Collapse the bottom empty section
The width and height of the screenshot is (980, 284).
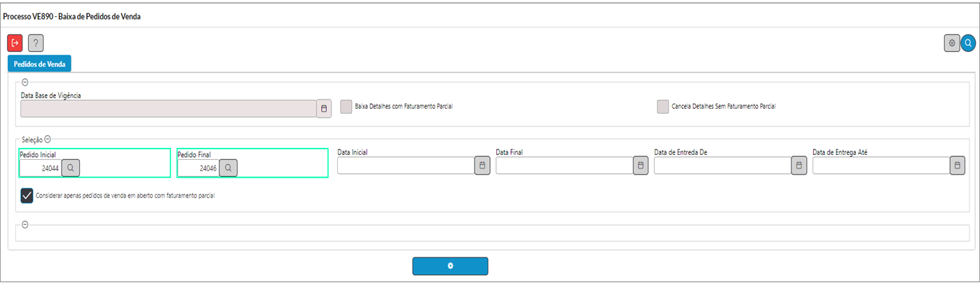point(25,225)
